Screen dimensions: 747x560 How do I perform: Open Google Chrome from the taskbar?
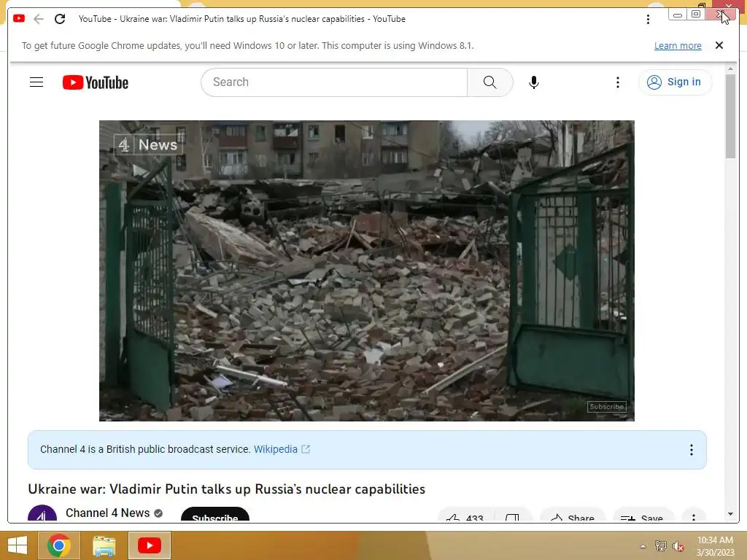point(59,545)
